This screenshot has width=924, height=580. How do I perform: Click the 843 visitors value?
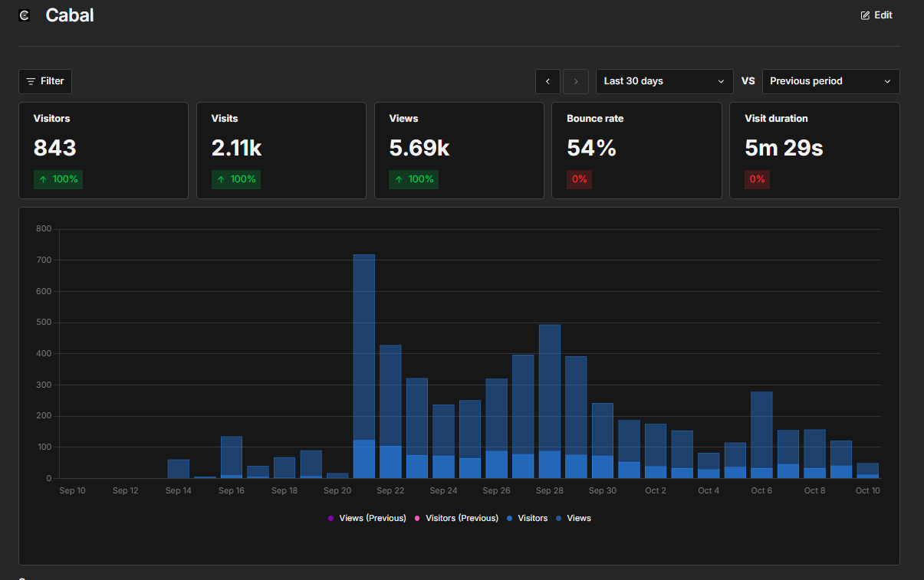(x=55, y=148)
